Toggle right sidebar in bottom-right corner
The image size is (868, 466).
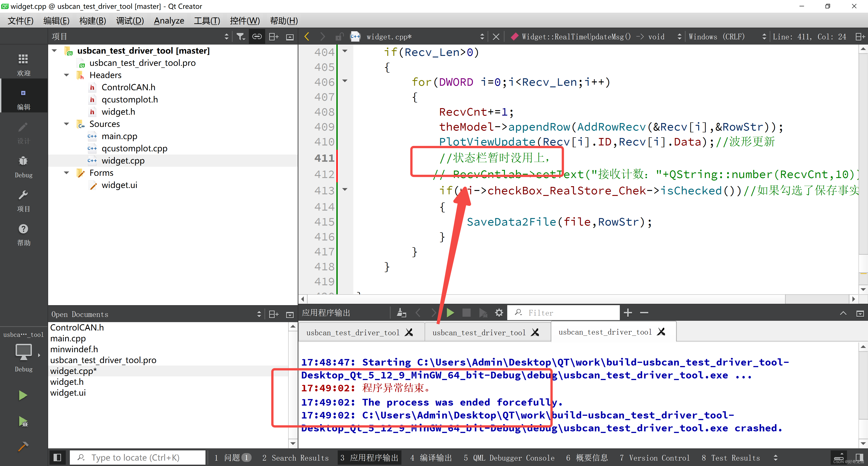click(x=859, y=457)
